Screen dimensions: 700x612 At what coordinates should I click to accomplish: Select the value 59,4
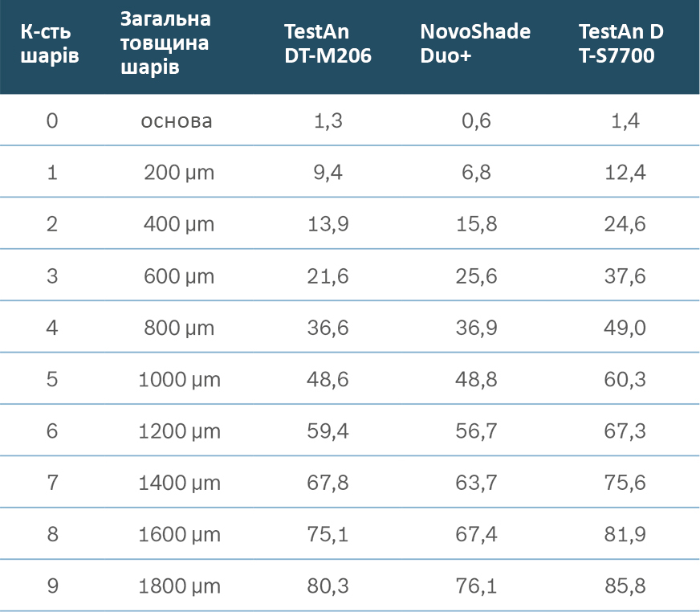pos(328,431)
